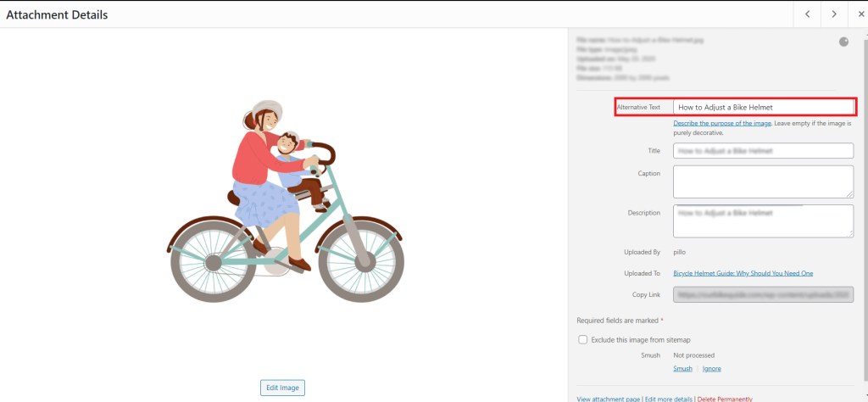Image resolution: width=868 pixels, height=402 pixels.
Task: Click inside the Caption text area
Action: 763,181
